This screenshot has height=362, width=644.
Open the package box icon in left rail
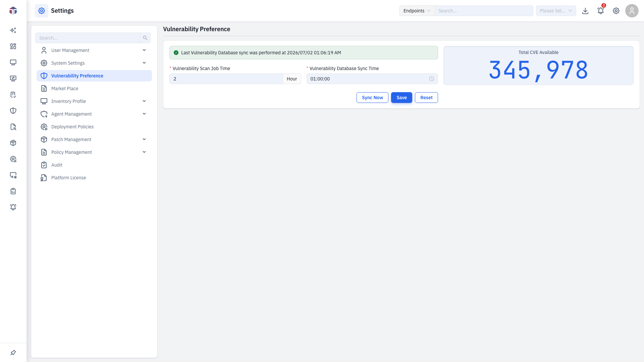(x=13, y=143)
